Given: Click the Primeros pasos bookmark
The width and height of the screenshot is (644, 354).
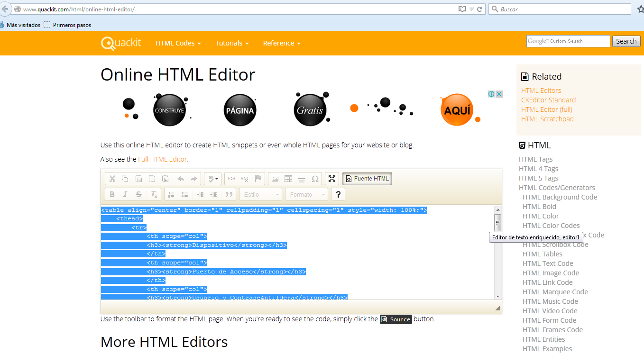Looking at the screenshot, I should (x=67, y=25).
